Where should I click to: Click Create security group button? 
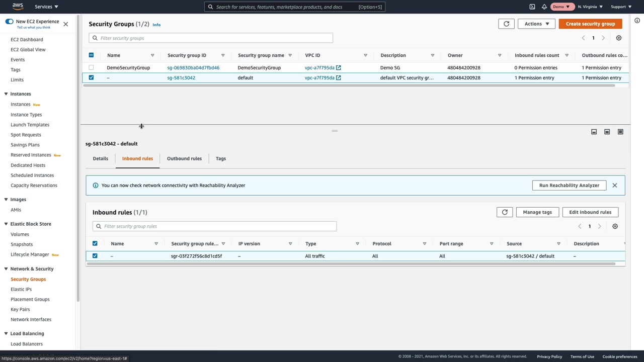590,24
